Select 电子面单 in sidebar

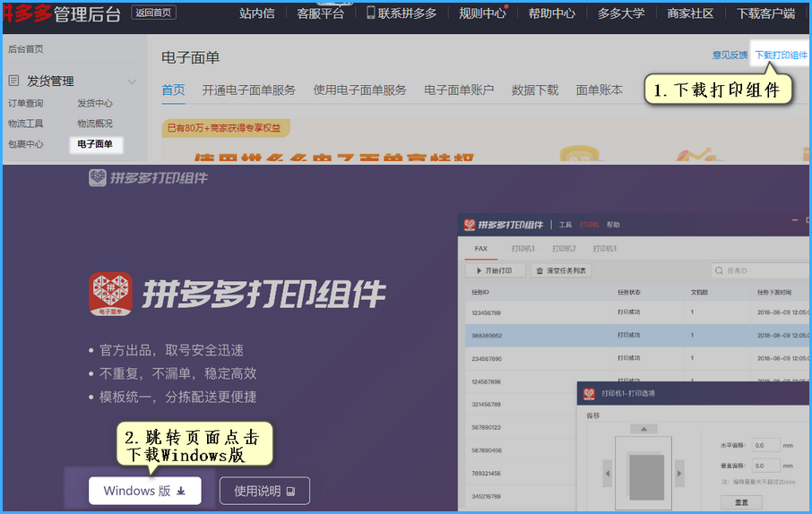pyautogui.click(x=96, y=144)
